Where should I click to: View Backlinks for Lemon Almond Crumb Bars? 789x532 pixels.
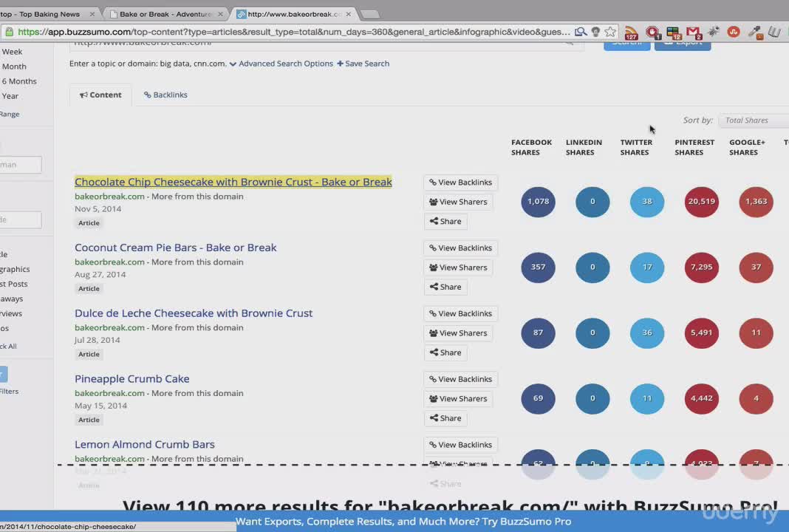click(x=460, y=445)
